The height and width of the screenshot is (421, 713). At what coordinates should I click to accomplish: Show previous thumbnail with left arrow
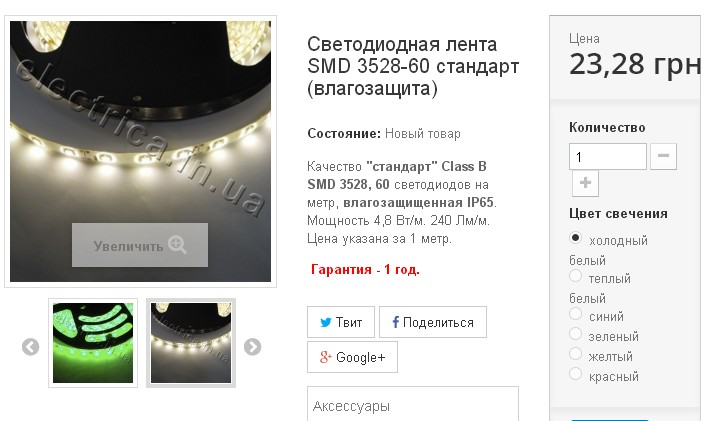coord(30,347)
